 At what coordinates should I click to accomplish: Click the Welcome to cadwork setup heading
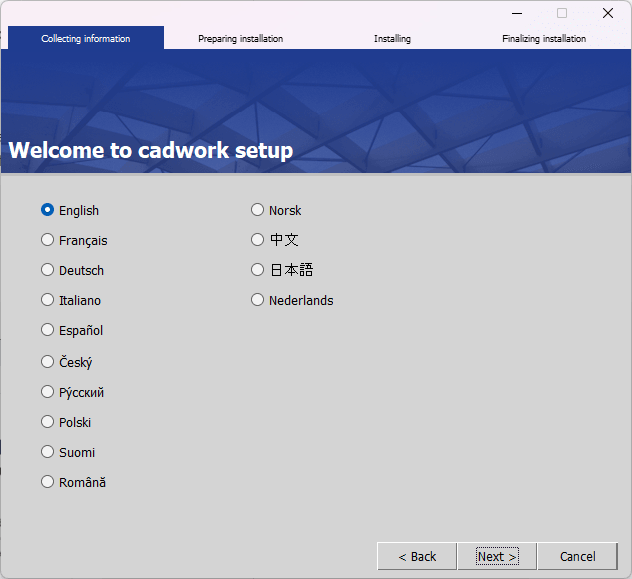(151, 150)
